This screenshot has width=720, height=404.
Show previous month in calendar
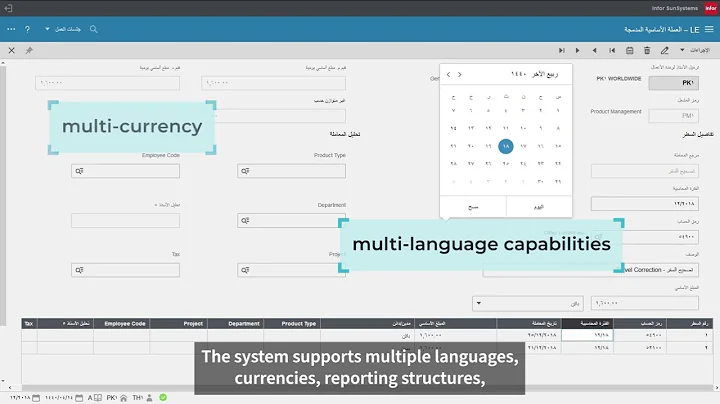449,74
